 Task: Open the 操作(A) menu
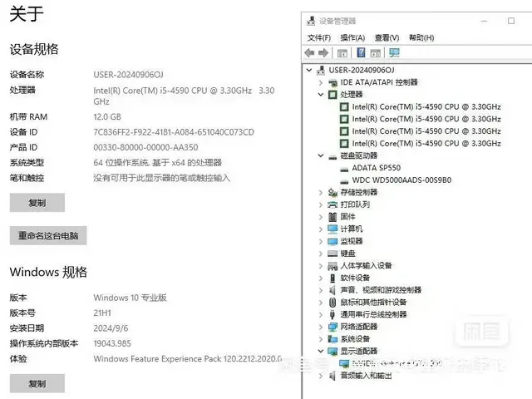point(352,37)
